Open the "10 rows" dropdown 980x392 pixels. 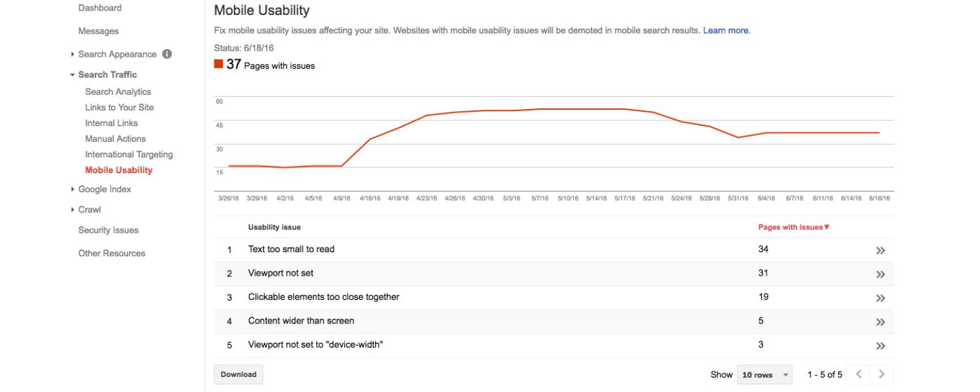pyautogui.click(x=763, y=374)
